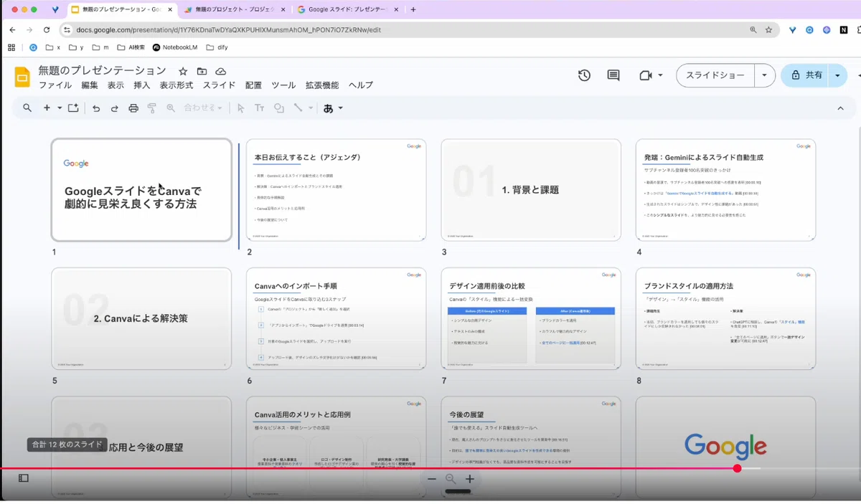Viewport: 861px width, 504px height.
Task: Bookmark this page with the address bar star
Action: (768, 30)
